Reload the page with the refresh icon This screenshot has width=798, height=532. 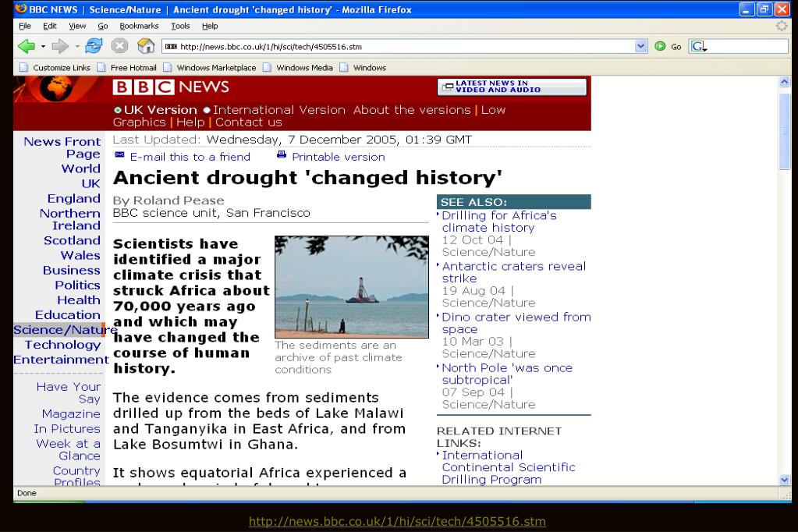[x=94, y=46]
